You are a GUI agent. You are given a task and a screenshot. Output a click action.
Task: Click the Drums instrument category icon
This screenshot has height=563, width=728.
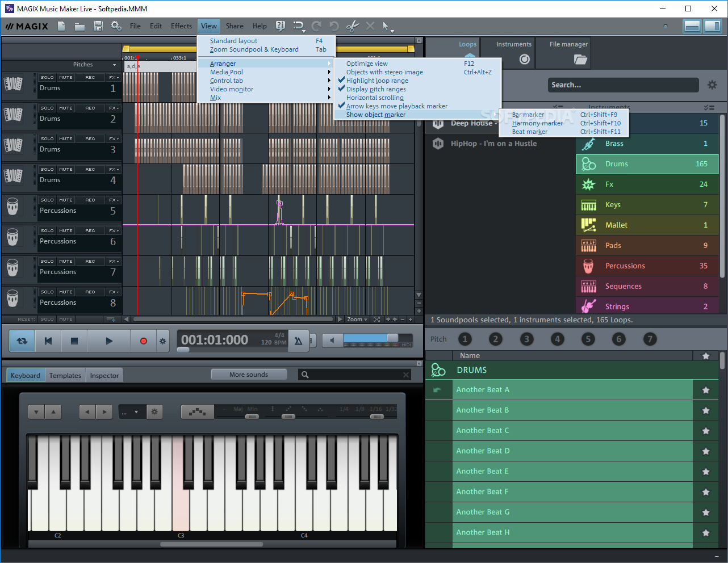click(x=589, y=164)
